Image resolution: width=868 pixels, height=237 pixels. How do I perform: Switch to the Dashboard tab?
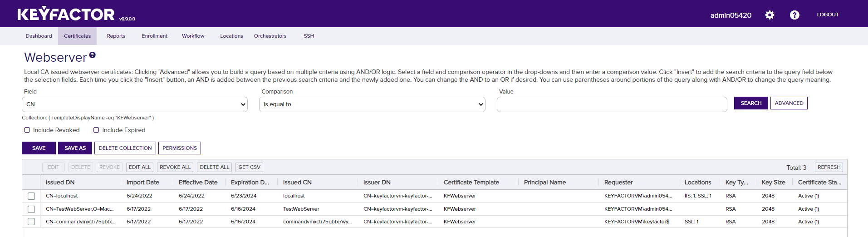39,36
